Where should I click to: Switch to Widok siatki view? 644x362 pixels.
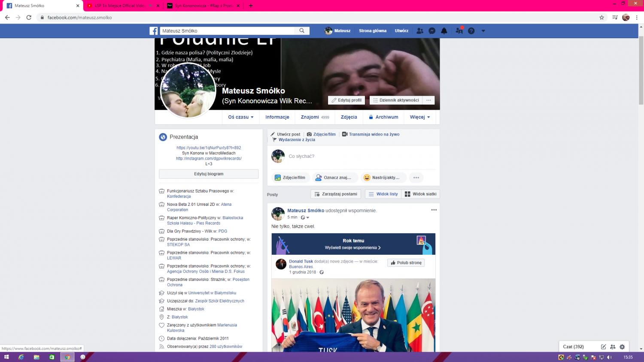[420, 194]
